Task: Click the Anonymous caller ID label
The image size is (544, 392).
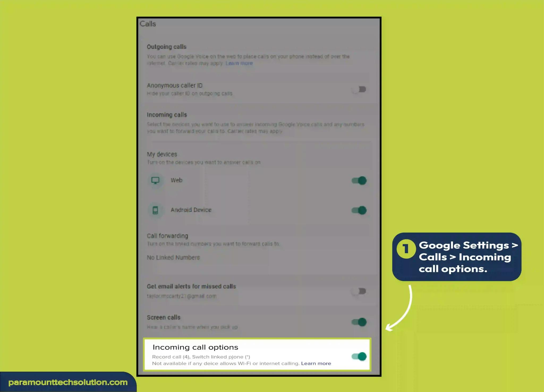Action: pyautogui.click(x=175, y=86)
